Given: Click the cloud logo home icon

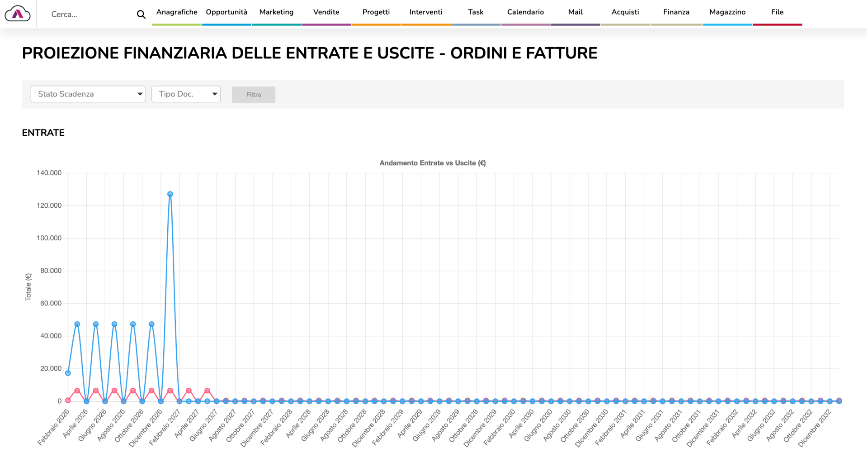Looking at the screenshot, I should click(x=18, y=14).
